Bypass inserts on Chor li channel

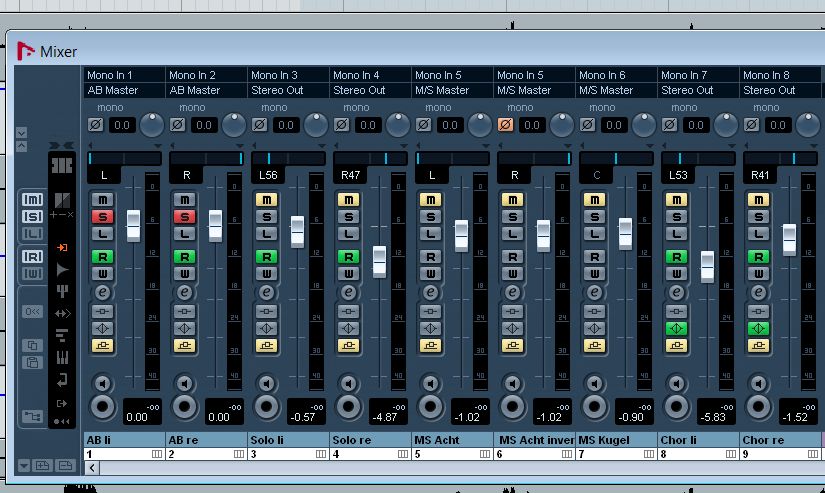click(676, 310)
